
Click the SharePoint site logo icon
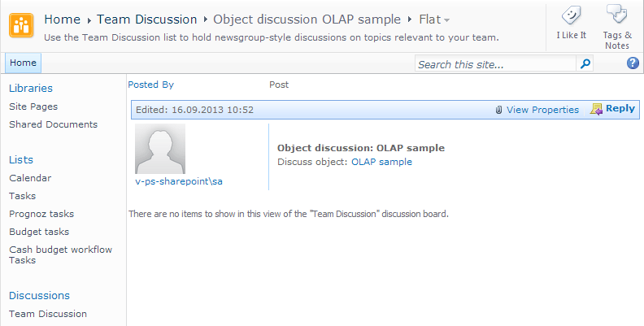22,25
